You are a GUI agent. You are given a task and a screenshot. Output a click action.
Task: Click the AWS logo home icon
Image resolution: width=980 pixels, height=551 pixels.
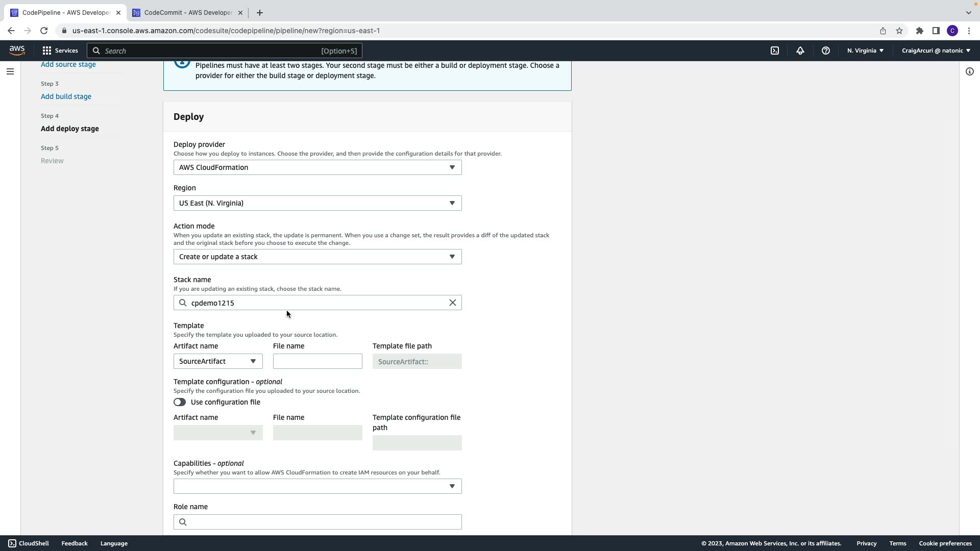[17, 50]
